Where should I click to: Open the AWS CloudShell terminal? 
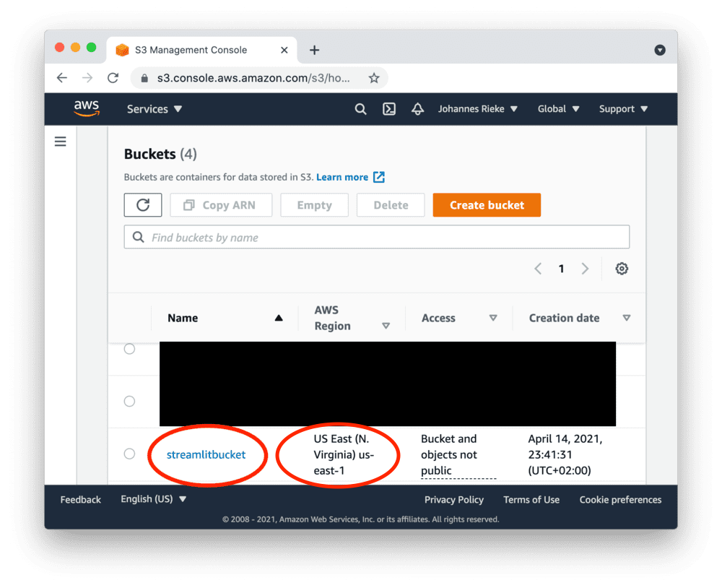(x=388, y=108)
